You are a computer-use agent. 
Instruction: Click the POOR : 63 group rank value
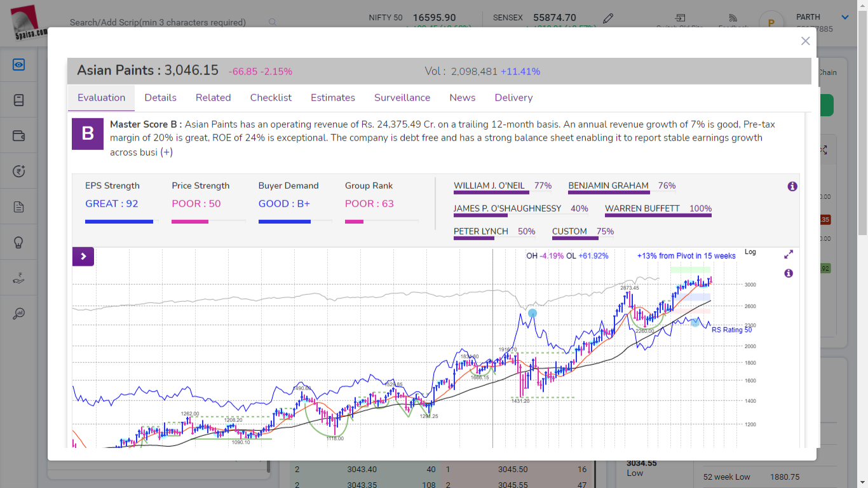369,204
